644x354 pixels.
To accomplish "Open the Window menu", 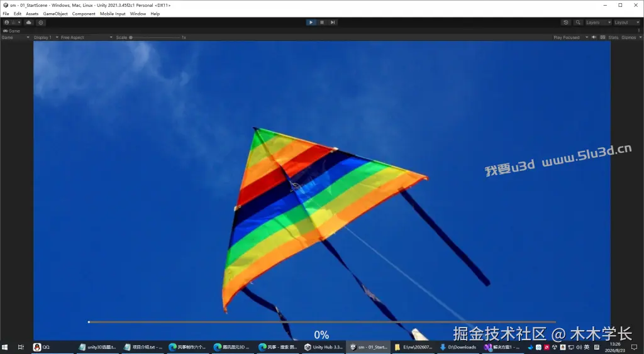I will [138, 14].
